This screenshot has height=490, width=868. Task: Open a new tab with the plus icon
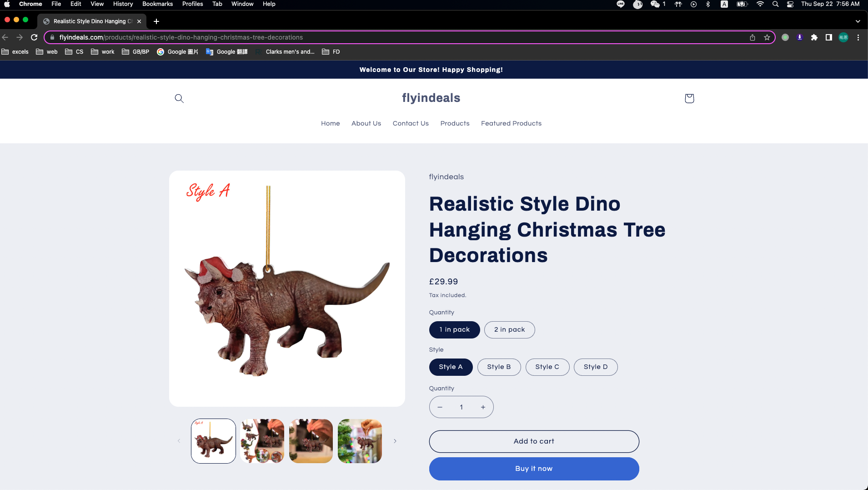click(x=156, y=21)
